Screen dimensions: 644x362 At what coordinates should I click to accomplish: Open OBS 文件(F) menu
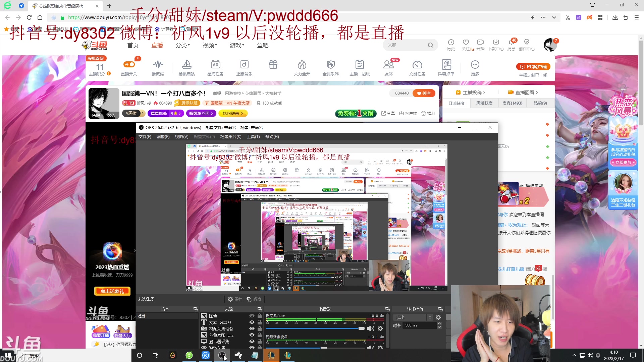[x=145, y=137]
